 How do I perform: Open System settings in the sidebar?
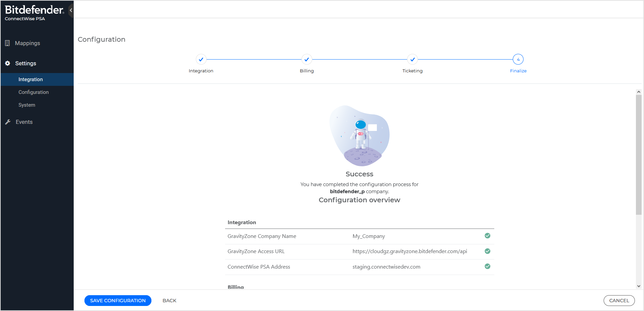tap(27, 105)
